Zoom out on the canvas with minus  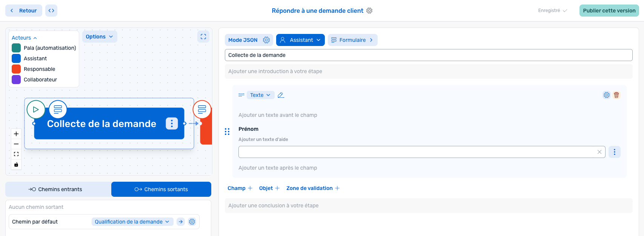coord(16,144)
